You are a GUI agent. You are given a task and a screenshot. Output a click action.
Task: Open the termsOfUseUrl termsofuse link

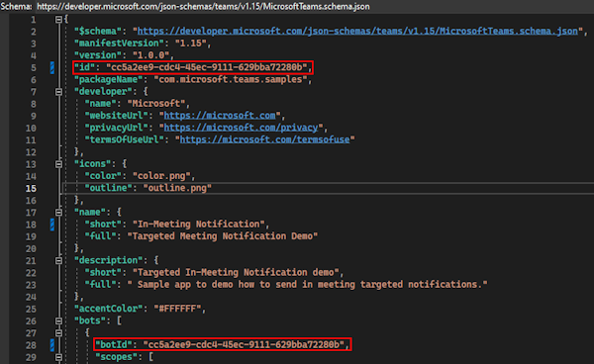264,139
